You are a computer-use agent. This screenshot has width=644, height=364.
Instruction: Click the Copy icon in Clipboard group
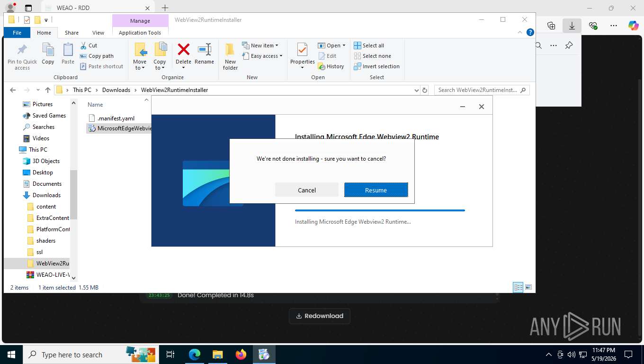pos(48,54)
